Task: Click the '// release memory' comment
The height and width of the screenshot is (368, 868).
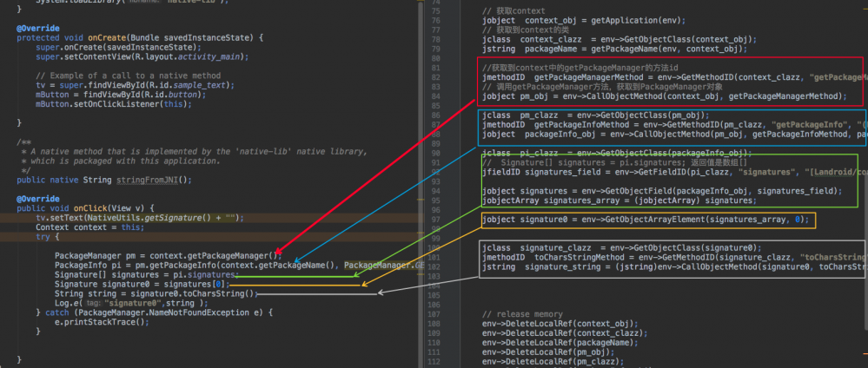Action: tap(522, 314)
